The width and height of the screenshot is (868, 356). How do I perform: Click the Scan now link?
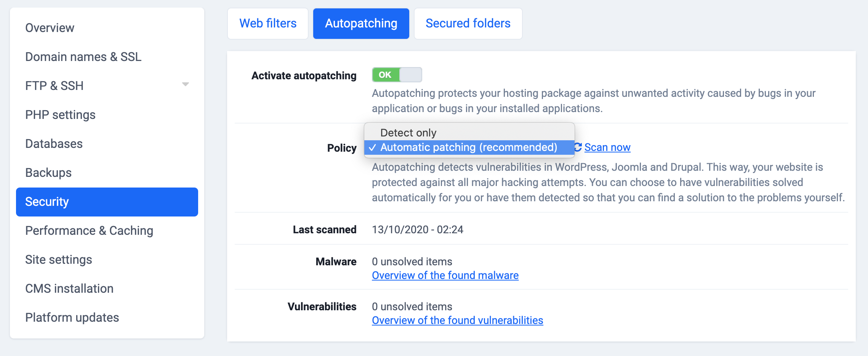607,147
